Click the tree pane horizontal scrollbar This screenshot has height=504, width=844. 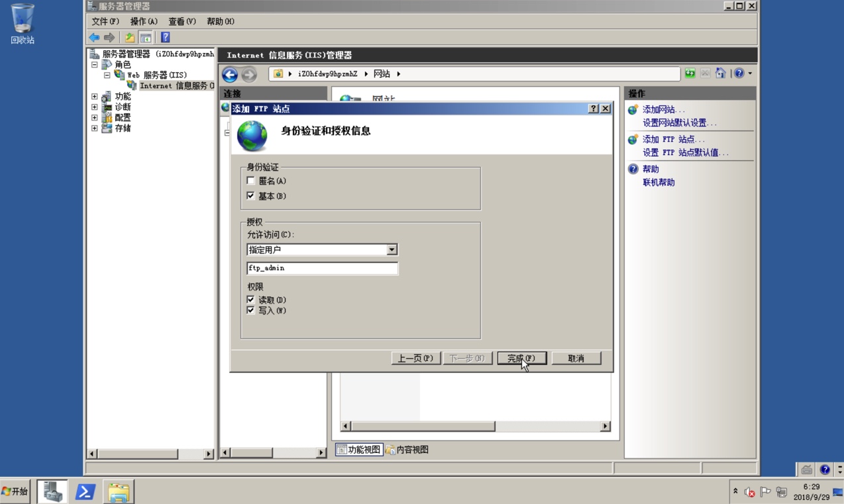click(151, 454)
